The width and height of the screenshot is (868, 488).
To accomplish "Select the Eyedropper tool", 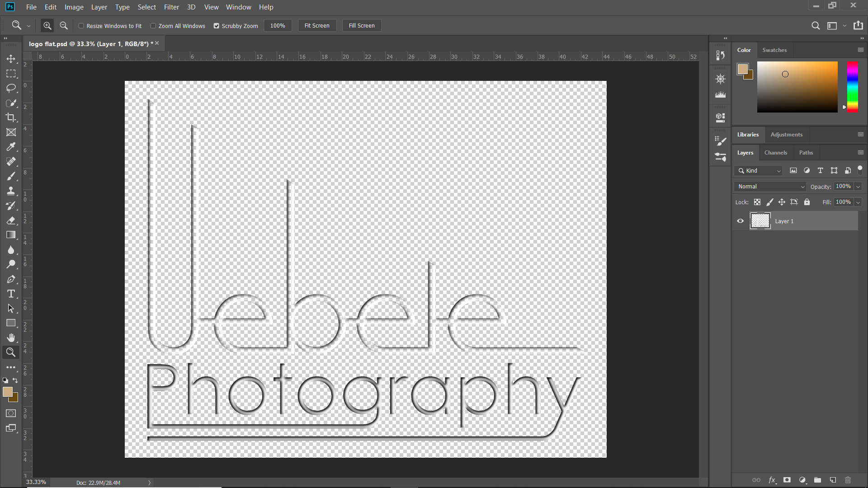I will 11,147.
